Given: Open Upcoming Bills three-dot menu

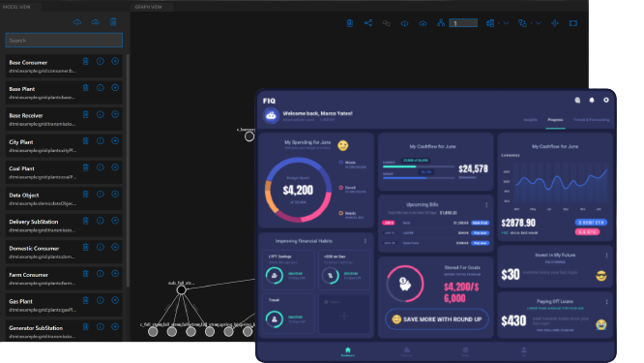Looking at the screenshot, I should pos(486,204).
